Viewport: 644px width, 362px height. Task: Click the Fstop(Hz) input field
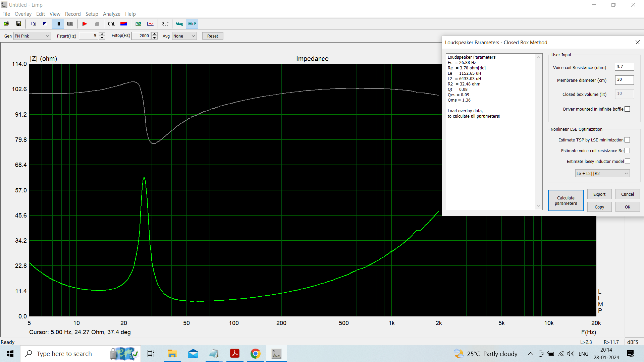pos(142,36)
